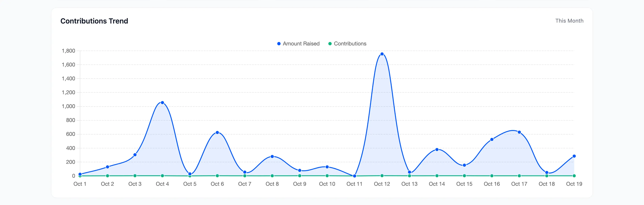This screenshot has height=205, width=644.
Task: Click the This Month label
Action: click(569, 21)
